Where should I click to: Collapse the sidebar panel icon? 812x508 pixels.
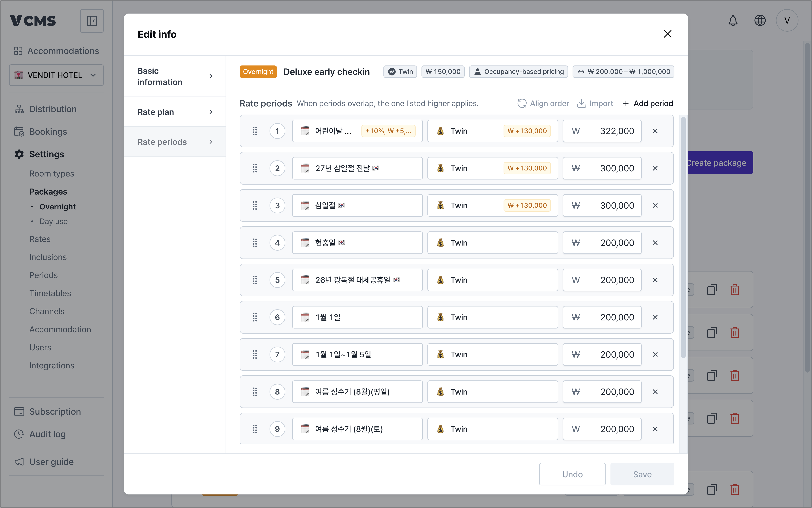[x=92, y=21]
